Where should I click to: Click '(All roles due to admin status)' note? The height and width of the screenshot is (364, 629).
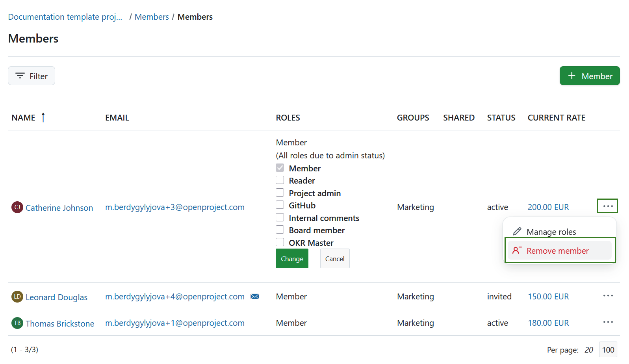coord(330,156)
